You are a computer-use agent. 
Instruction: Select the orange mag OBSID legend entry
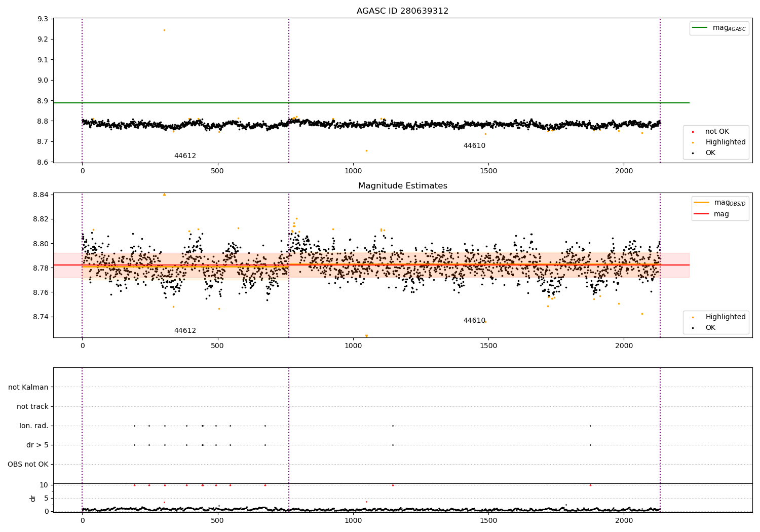[720, 203]
